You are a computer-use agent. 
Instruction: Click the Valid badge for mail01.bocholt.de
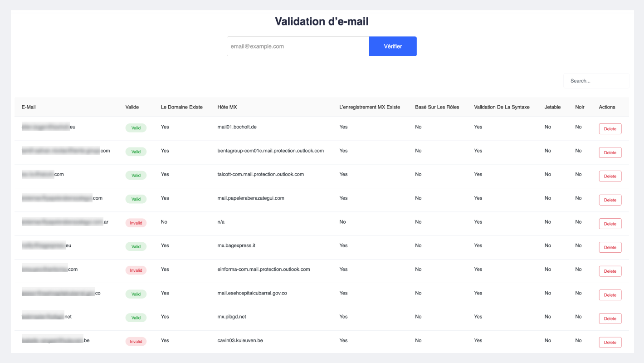click(136, 128)
